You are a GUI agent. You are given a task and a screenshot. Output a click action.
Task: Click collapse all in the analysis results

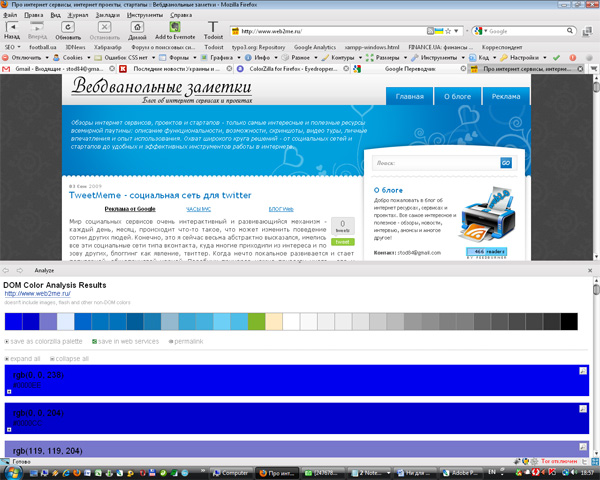tap(69, 359)
